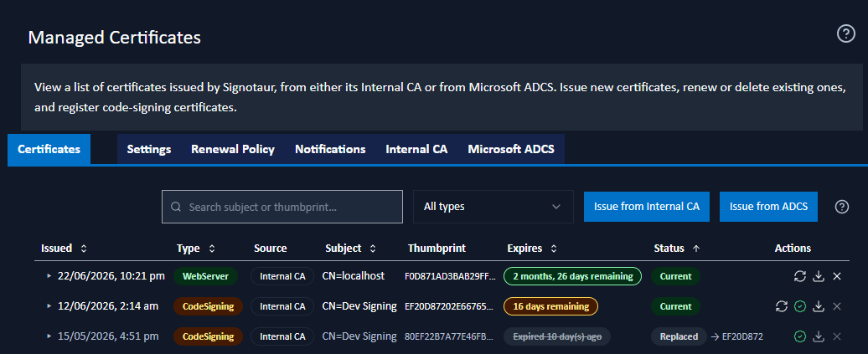The image size is (868, 354).
Task: Click the Thumbprint column header
Action: [437, 249]
